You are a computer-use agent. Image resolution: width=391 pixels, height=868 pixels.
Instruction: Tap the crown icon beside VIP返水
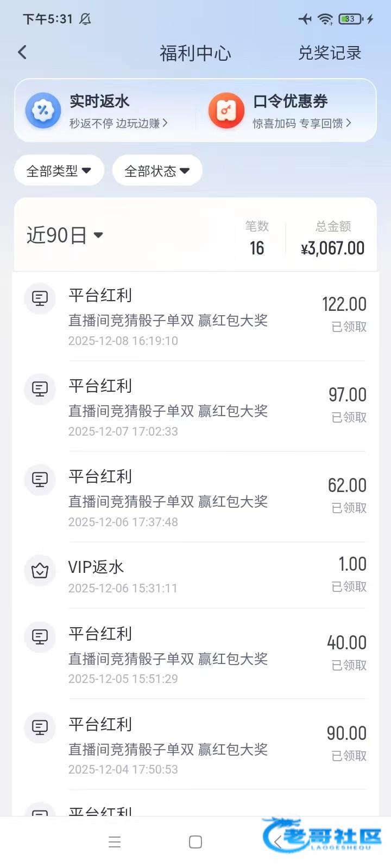[x=40, y=571]
